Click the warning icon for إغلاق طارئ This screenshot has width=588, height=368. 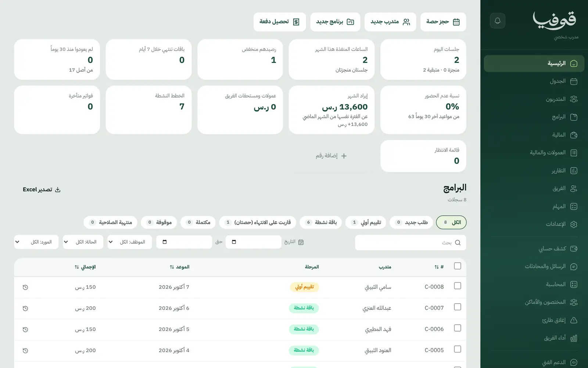[574, 320]
